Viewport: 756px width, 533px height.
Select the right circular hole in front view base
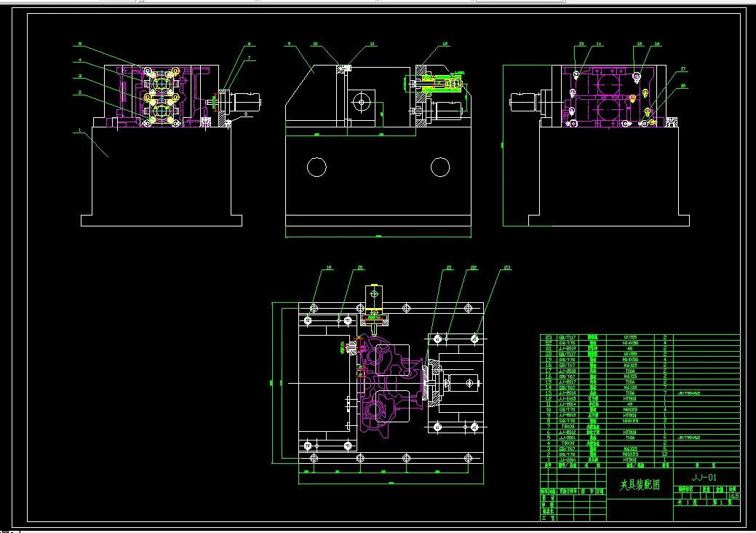pyautogui.click(x=440, y=167)
